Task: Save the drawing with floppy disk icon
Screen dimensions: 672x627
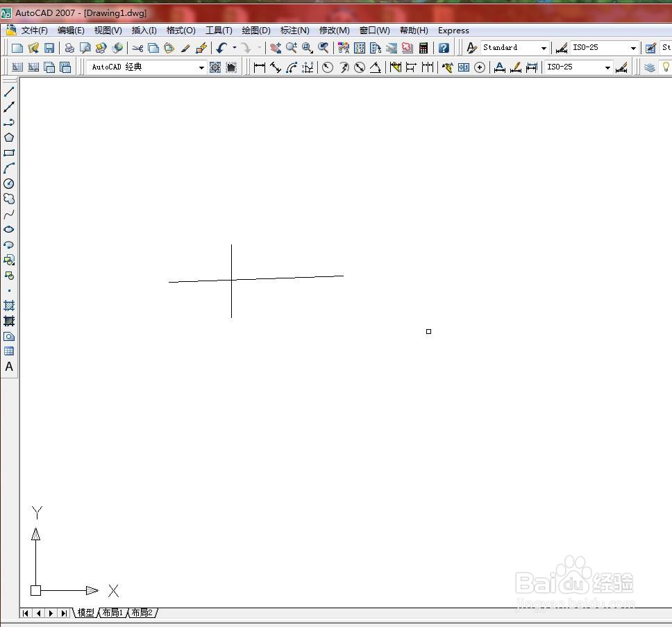Action: click(49, 48)
